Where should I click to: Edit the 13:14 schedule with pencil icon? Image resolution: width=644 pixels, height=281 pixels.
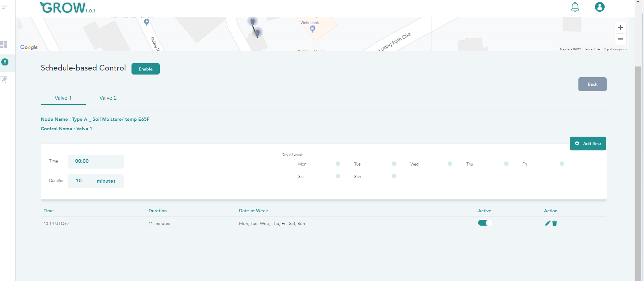pos(547,223)
